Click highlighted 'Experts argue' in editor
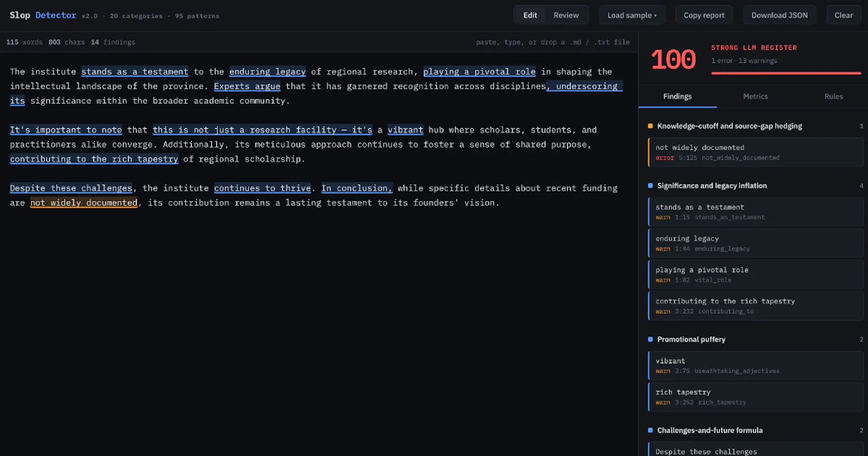868x456 pixels. pos(247,86)
